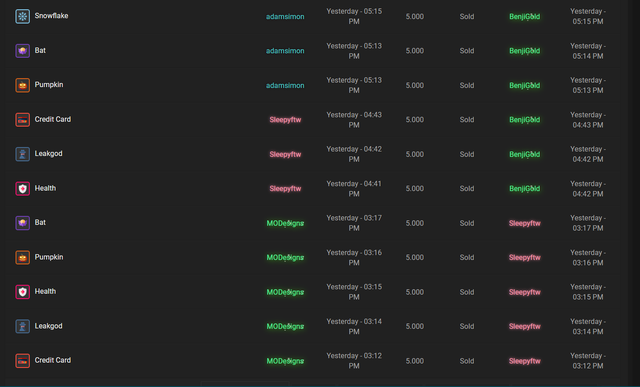Select the 'Snowflake' item name

tap(51, 16)
